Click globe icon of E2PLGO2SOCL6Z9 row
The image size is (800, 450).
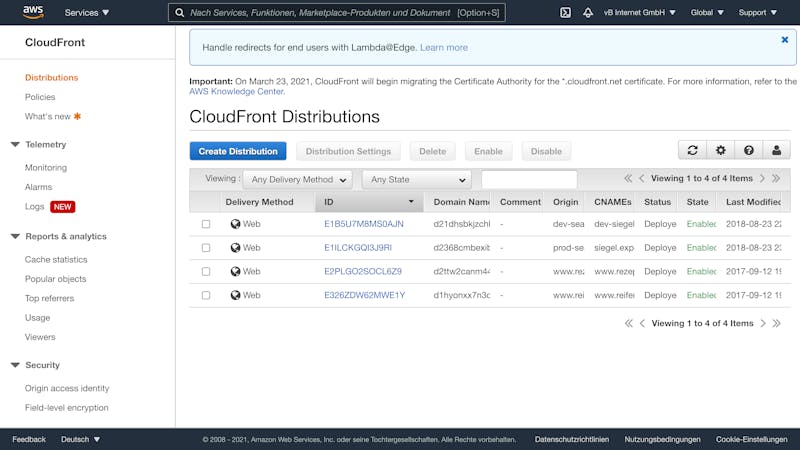(x=235, y=271)
